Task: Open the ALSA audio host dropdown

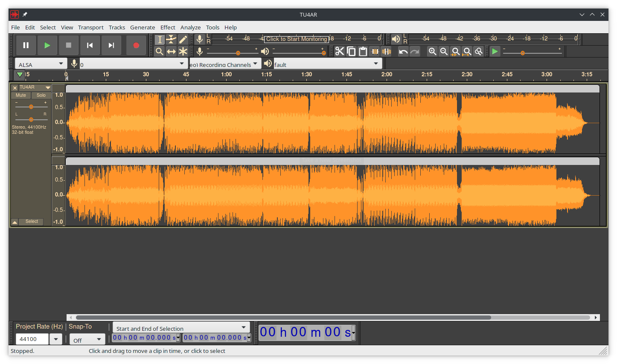Action: point(41,64)
